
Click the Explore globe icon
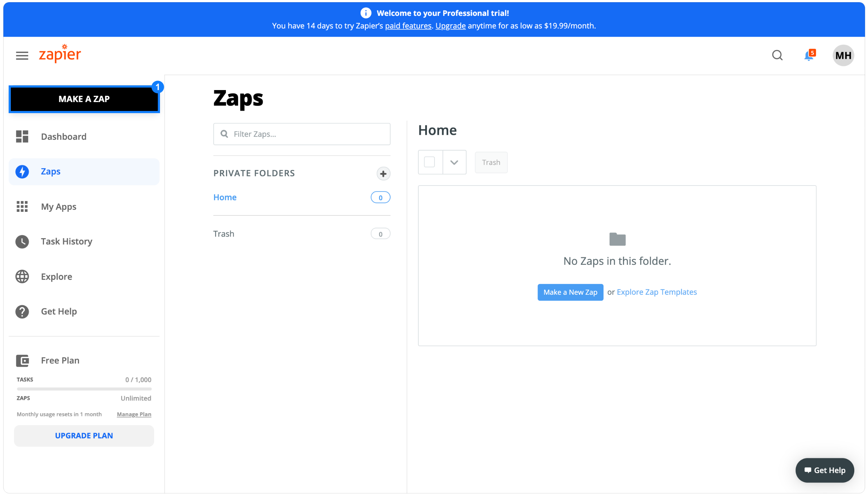pos(22,276)
